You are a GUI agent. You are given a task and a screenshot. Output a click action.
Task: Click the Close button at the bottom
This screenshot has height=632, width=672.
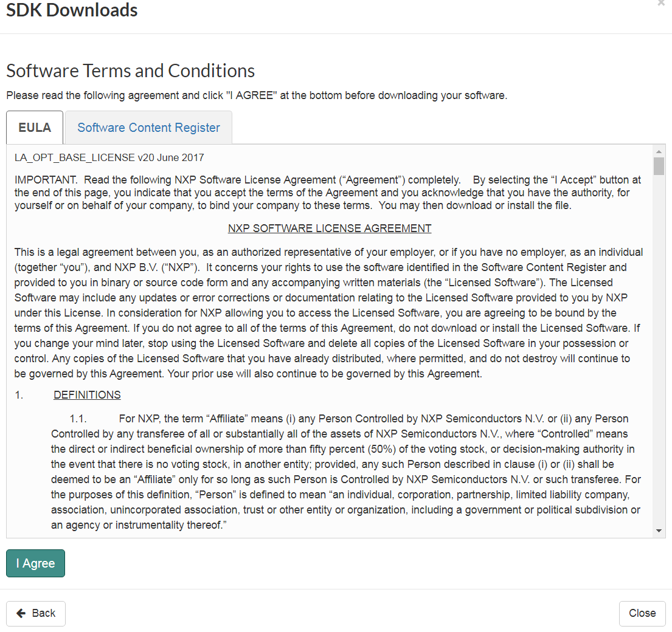642,613
